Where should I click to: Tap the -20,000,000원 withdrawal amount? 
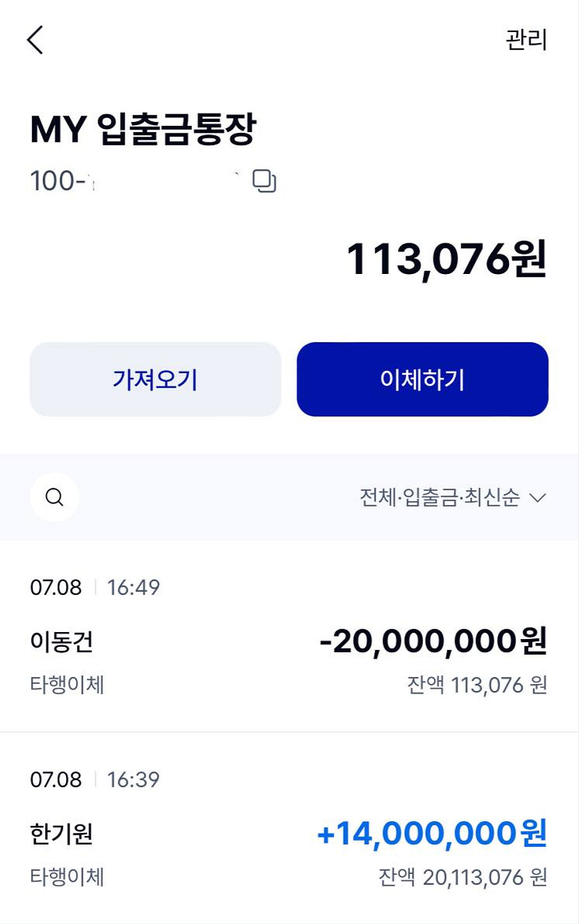pos(433,641)
